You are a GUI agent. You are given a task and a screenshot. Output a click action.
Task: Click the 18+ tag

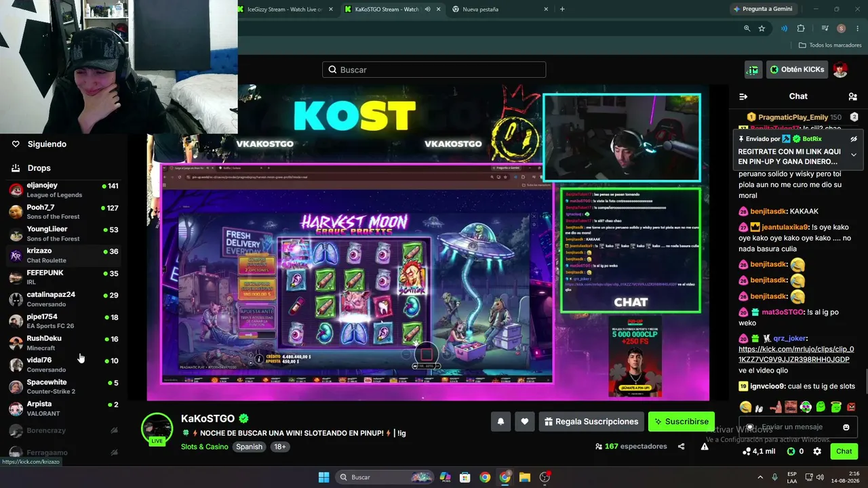point(279,447)
